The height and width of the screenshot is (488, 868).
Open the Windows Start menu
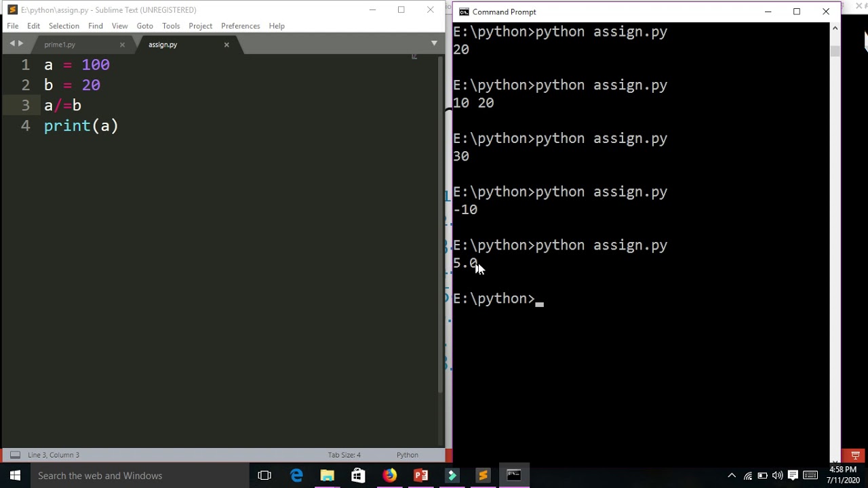coord(15,476)
